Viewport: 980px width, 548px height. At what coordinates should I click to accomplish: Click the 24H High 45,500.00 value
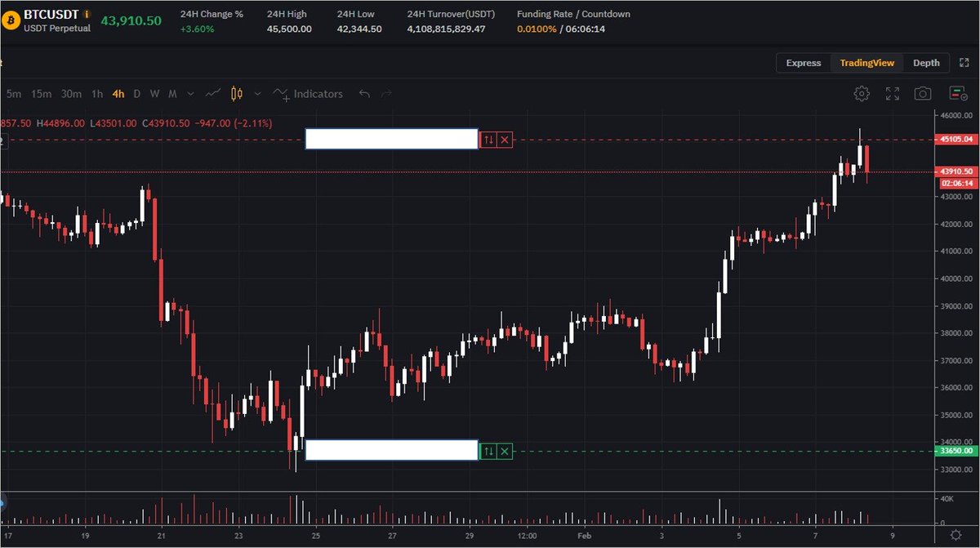(289, 29)
